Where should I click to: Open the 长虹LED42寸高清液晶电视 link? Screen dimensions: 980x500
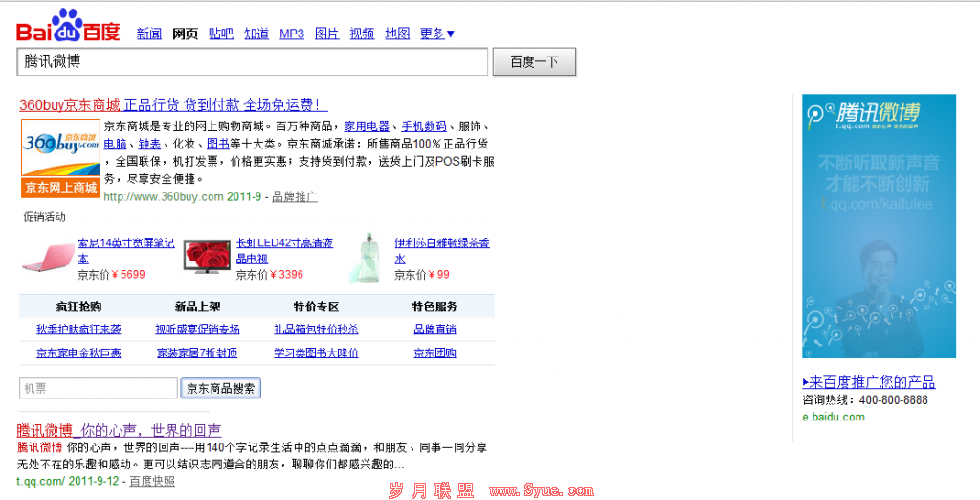click(x=284, y=250)
